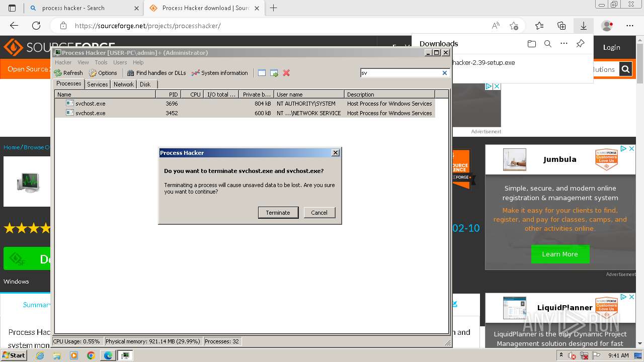The width and height of the screenshot is (644, 362).
Task: Click the browser address bar URL
Action: click(147, 26)
